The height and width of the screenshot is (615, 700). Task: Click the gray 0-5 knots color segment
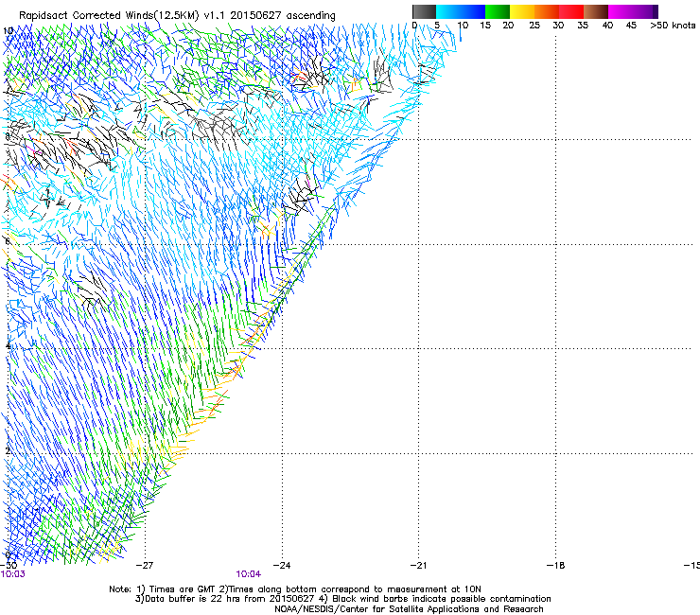[x=424, y=11]
